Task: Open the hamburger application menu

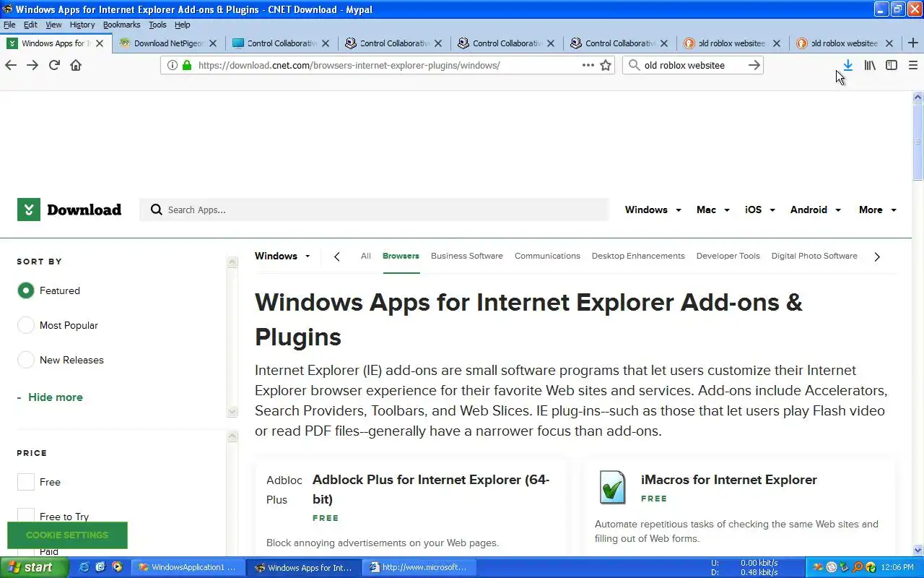Action: tap(913, 65)
